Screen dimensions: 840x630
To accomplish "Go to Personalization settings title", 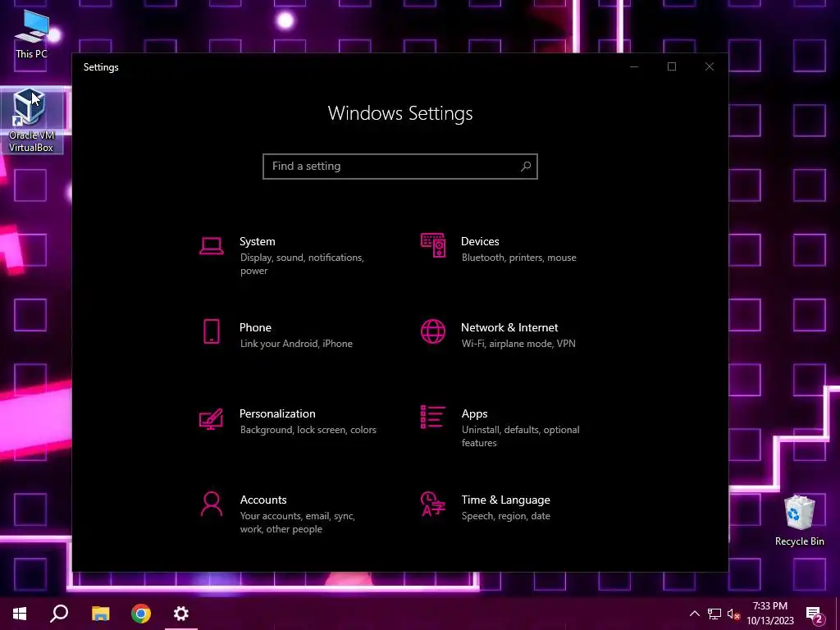I will click(277, 413).
